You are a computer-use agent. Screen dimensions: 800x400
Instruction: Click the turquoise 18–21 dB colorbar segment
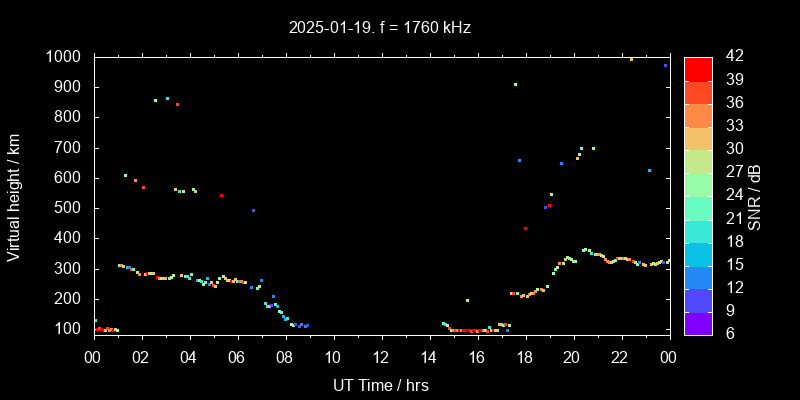[698, 230]
